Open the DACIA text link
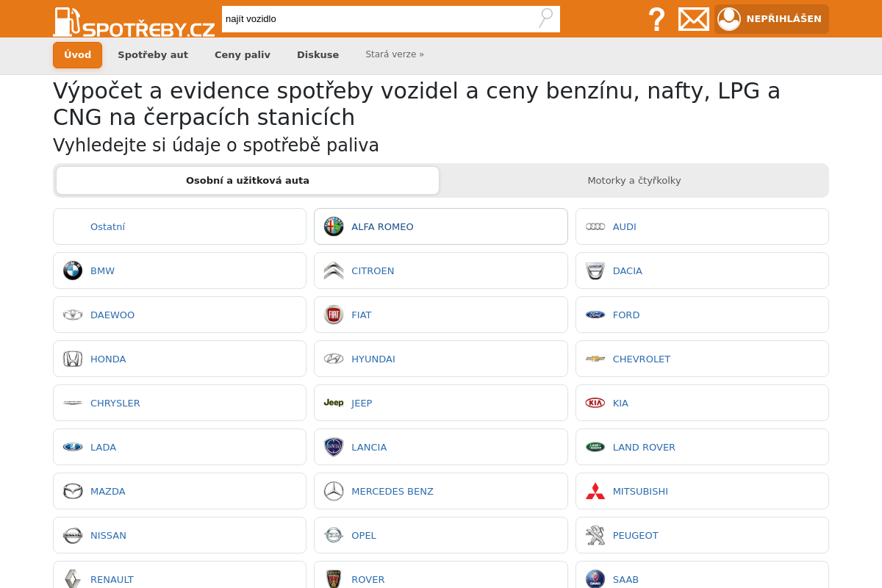Screen dimensions: 882x588 pyautogui.click(x=628, y=270)
